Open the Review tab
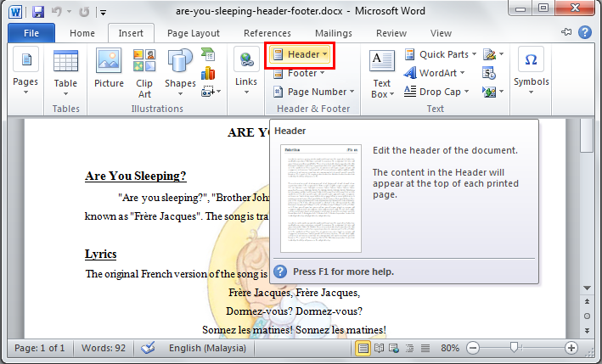This screenshot has height=364, width=602. point(391,33)
